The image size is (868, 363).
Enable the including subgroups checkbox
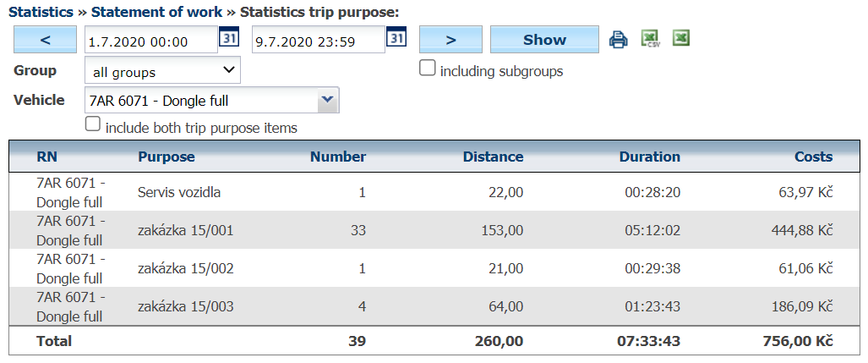point(428,69)
